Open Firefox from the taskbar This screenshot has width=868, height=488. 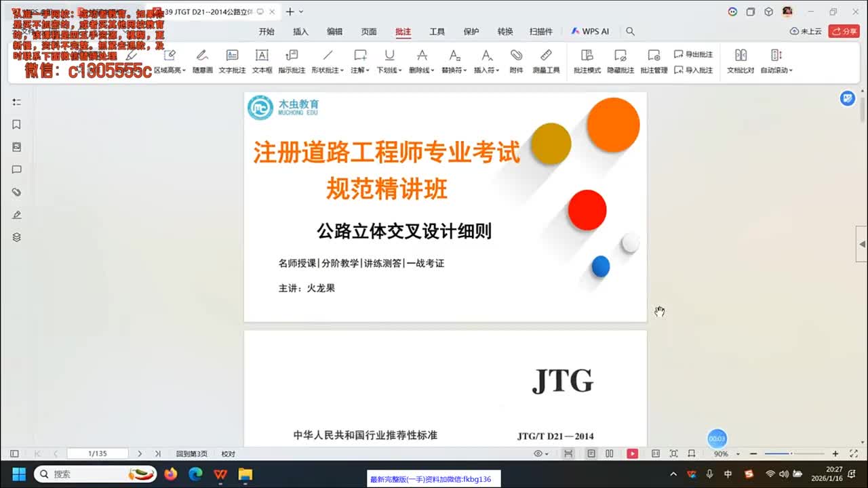(170, 474)
